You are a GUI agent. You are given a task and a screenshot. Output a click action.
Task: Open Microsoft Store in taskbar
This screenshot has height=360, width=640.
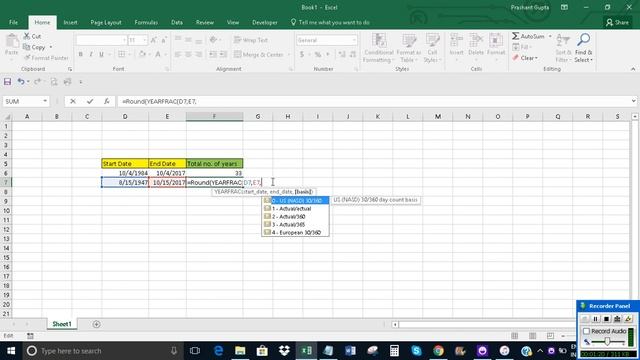[x=262, y=351]
